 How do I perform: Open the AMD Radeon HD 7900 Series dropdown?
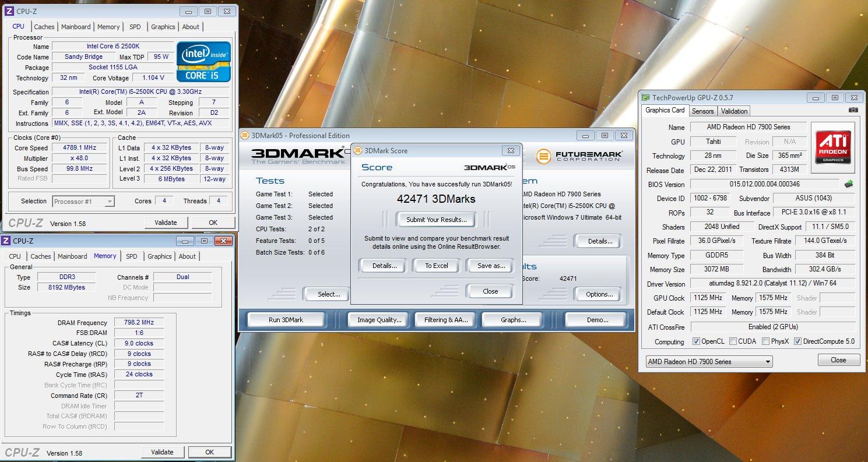pos(709,362)
